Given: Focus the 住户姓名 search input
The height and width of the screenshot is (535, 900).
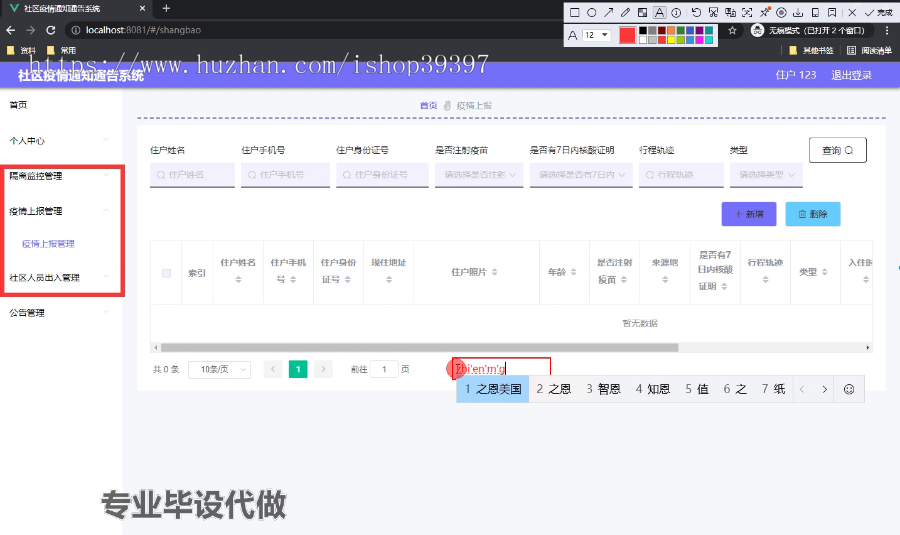Looking at the screenshot, I should tap(192, 175).
